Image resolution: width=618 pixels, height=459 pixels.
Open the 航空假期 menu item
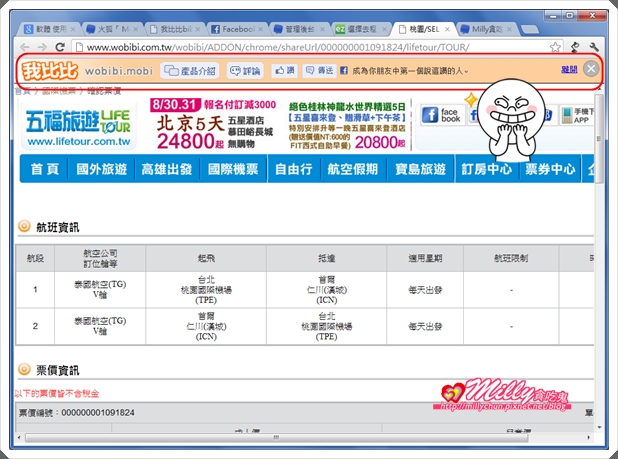(353, 169)
